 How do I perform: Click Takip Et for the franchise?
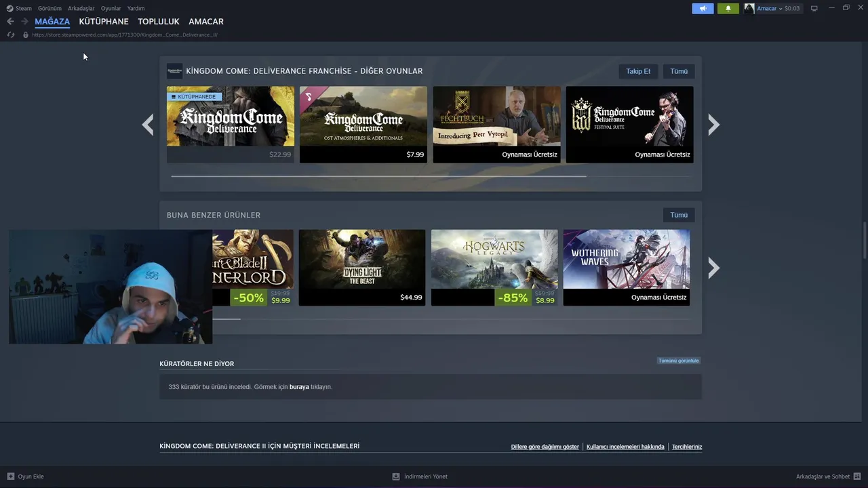[638, 71]
